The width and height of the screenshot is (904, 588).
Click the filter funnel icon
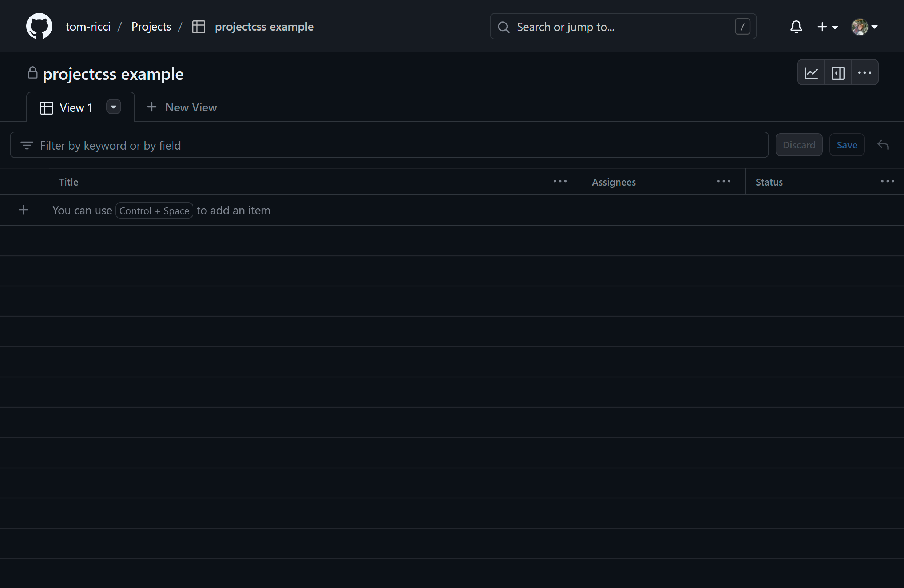pyautogui.click(x=27, y=145)
